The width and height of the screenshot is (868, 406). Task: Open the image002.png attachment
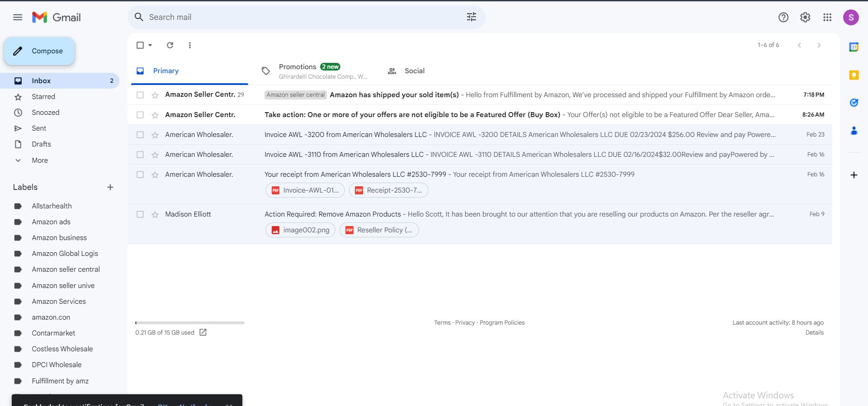pos(301,230)
